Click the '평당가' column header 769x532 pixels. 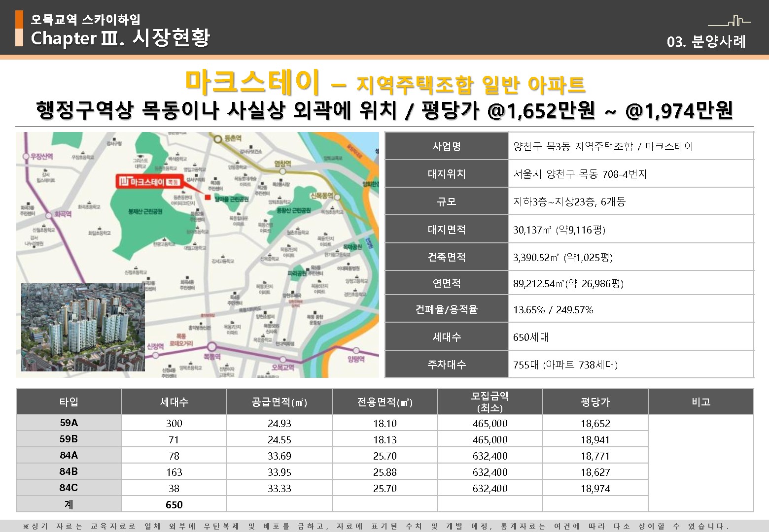click(595, 401)
